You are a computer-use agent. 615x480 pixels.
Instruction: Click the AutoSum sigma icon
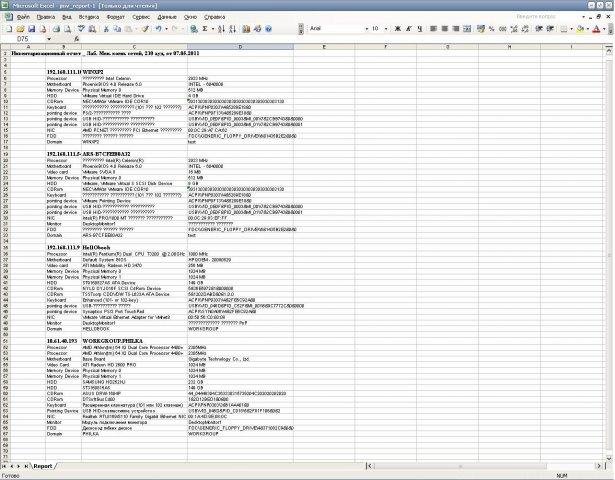(x=205, y=29)
